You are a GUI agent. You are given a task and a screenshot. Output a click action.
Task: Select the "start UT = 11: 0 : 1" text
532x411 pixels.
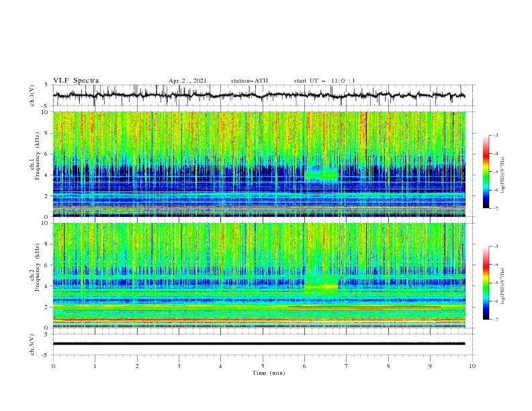pos(324,81)
